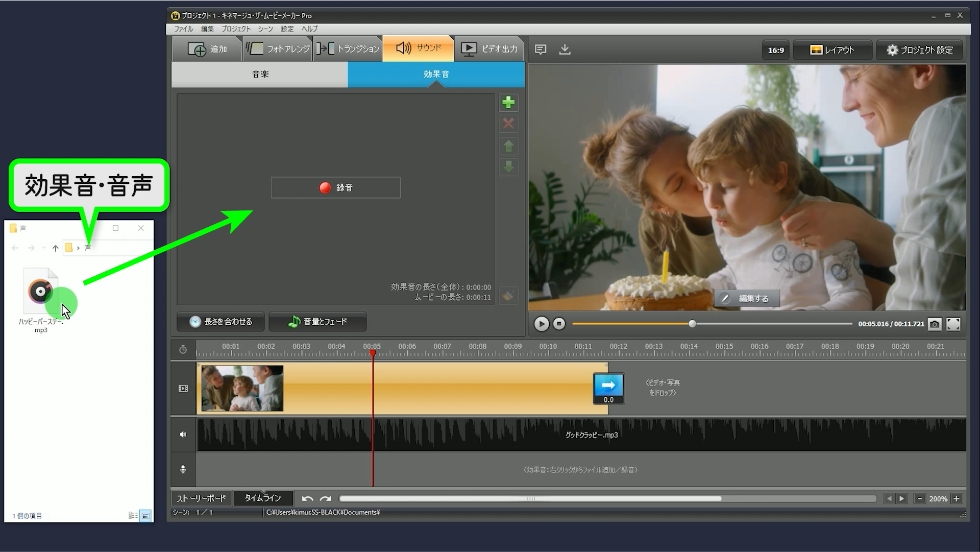The height and width of the screenshot is (552, 980).
Task: Increase timeline zoom with plus button
Action: (957, 498)
